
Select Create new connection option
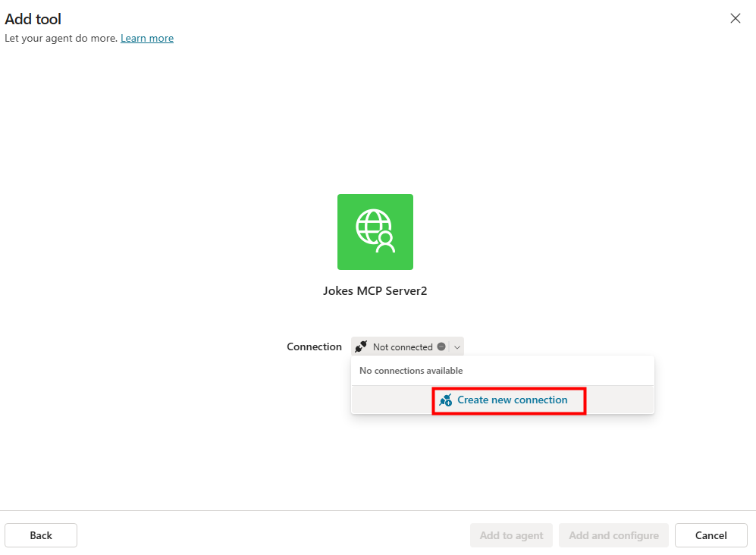pos(512,400)
